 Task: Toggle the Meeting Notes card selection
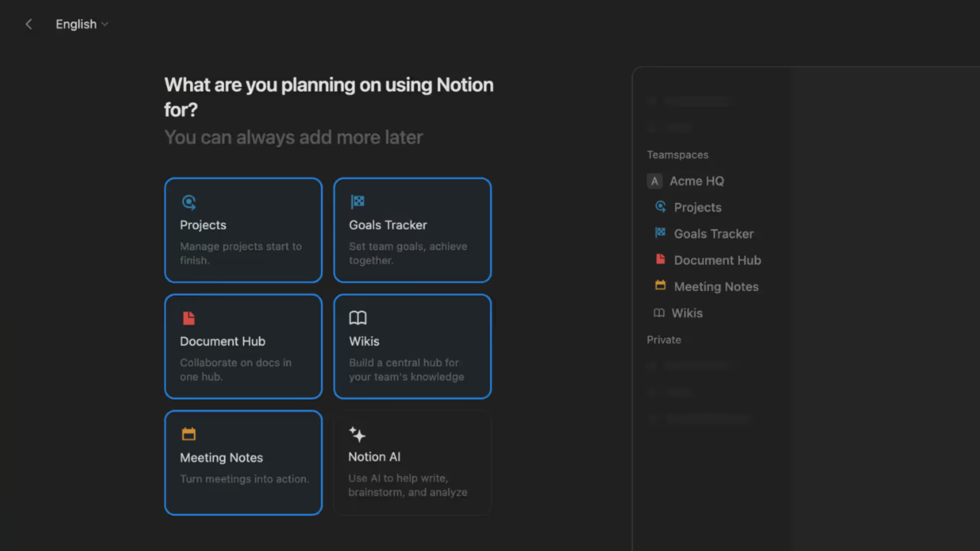pos(243,463)
